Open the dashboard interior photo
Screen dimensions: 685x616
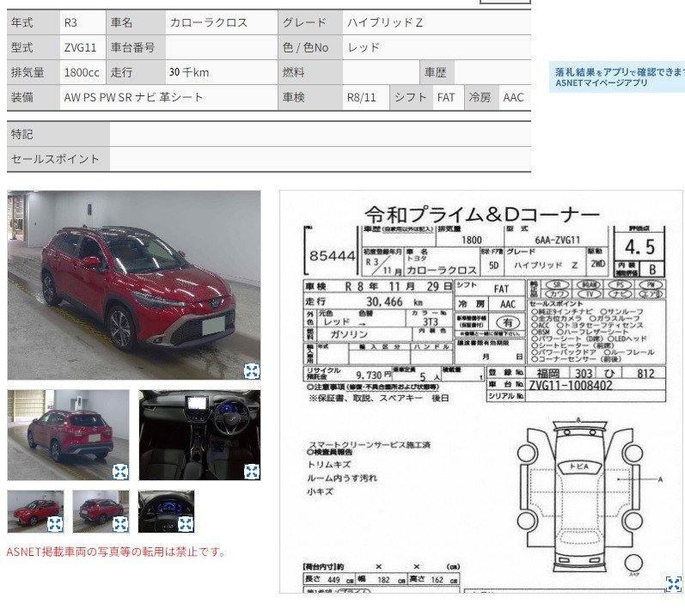click(199, 435)
